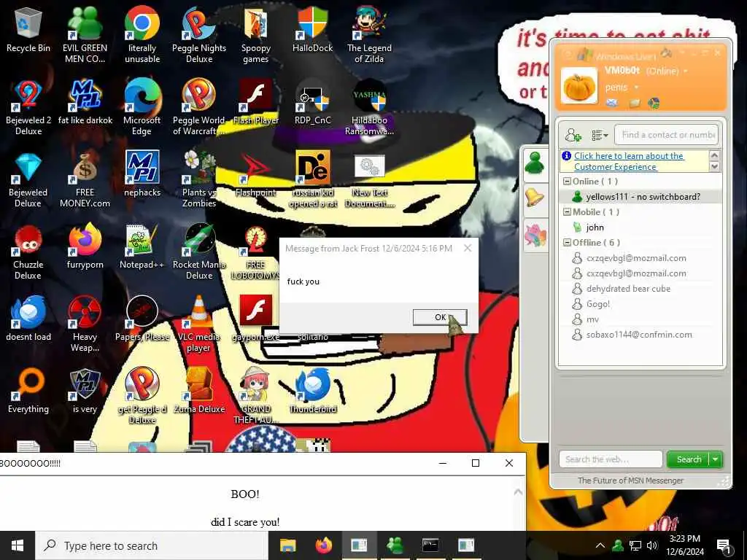Click OK in the Jack Frost message dialog
This screenshot has height=560, width=747.
click(440, 317)
